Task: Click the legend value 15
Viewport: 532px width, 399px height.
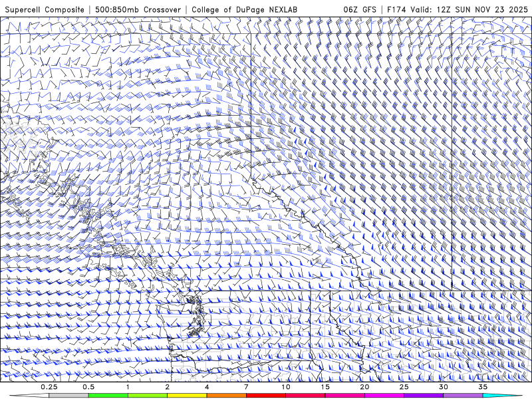Action: pos(325,387)
